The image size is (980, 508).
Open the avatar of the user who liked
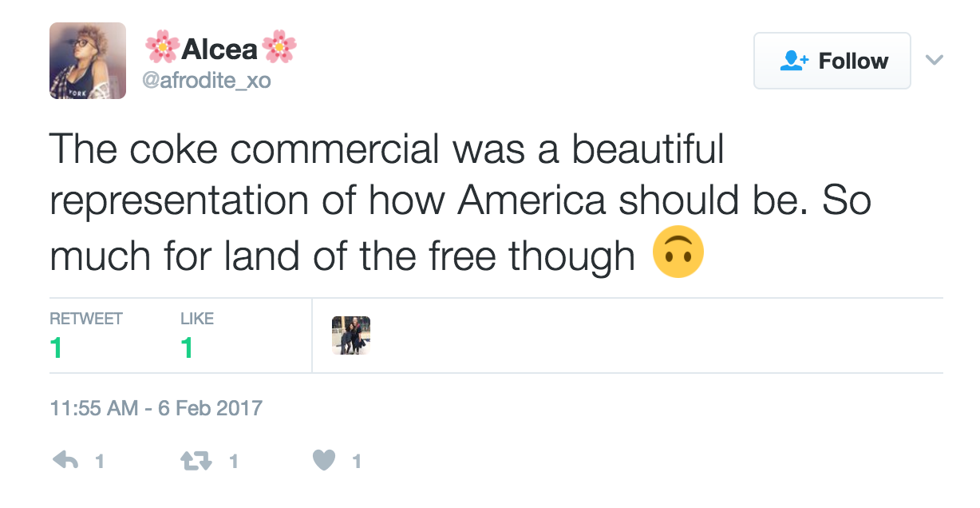351,335
